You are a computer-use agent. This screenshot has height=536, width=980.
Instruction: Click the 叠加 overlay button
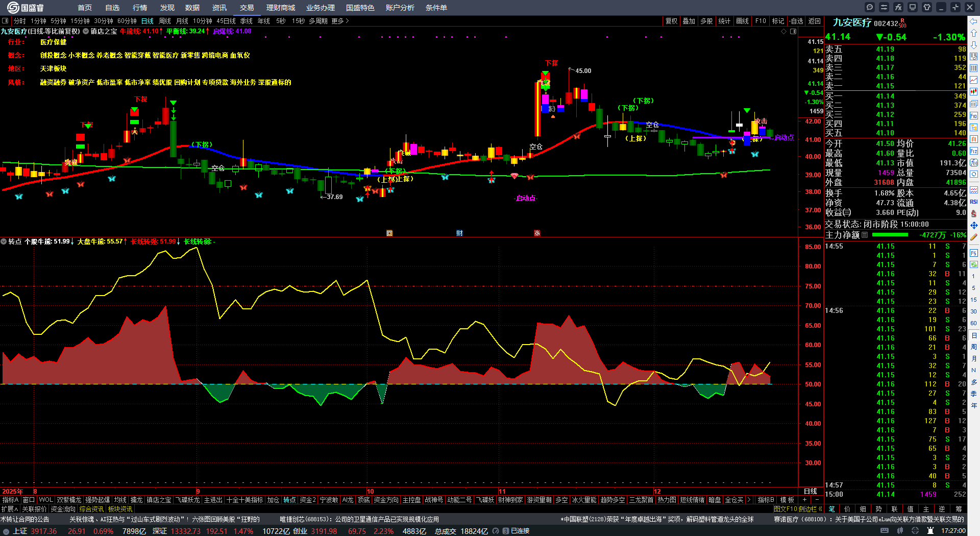(x=689, y=21)
